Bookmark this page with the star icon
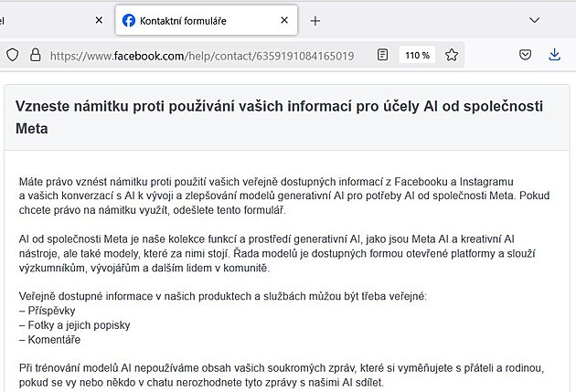 [451, 55]
